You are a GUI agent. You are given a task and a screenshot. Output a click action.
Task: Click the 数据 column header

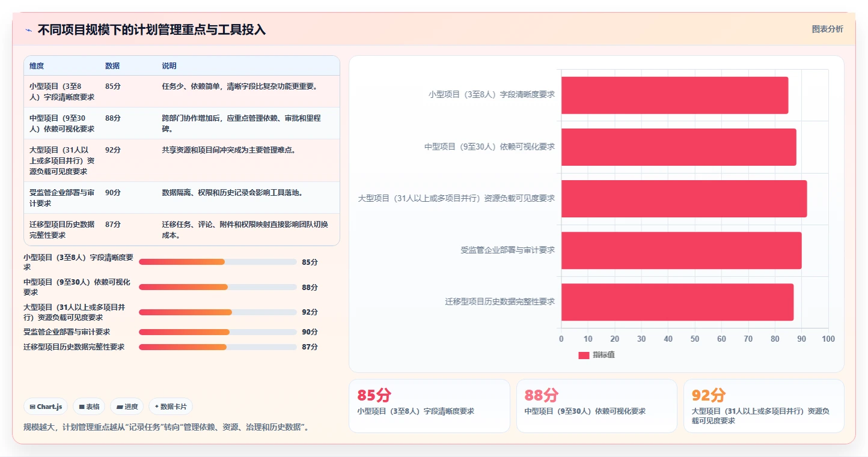pyautogui.click(x=112, y=66)
